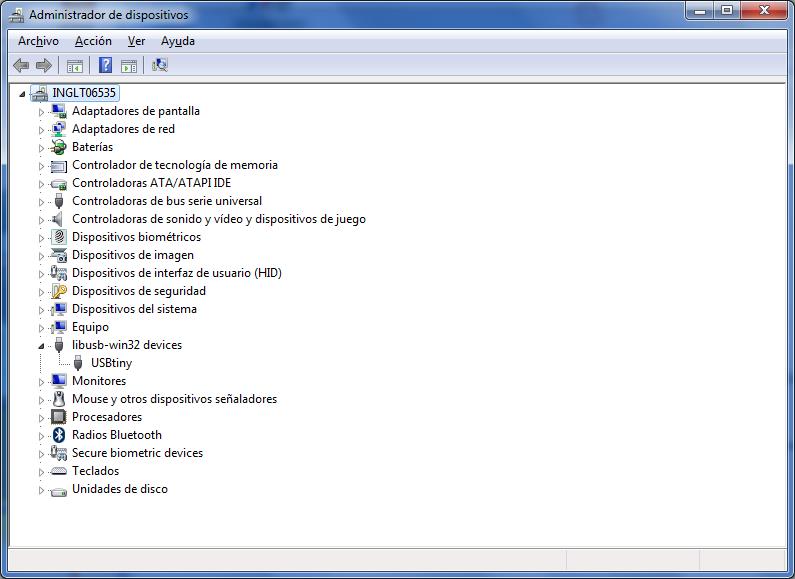Click the Teclados keyboard icon
The image size is (795, 579).
tap(59, 471)
